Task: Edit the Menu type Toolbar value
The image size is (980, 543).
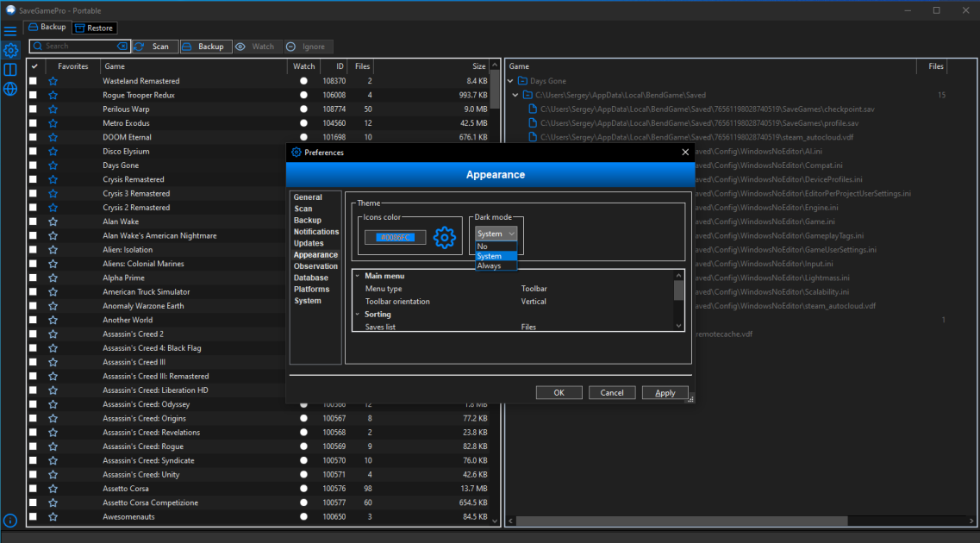Action: point(534,289)
